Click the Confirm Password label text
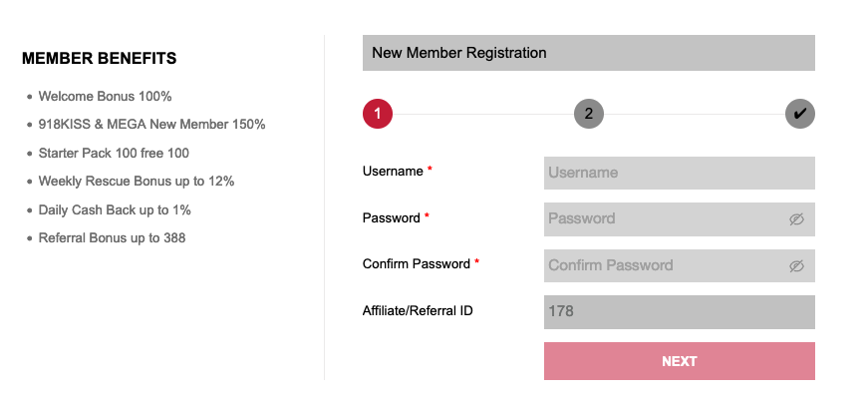The height and width of the screenshot is (406, 868). (x=417, y=263)
